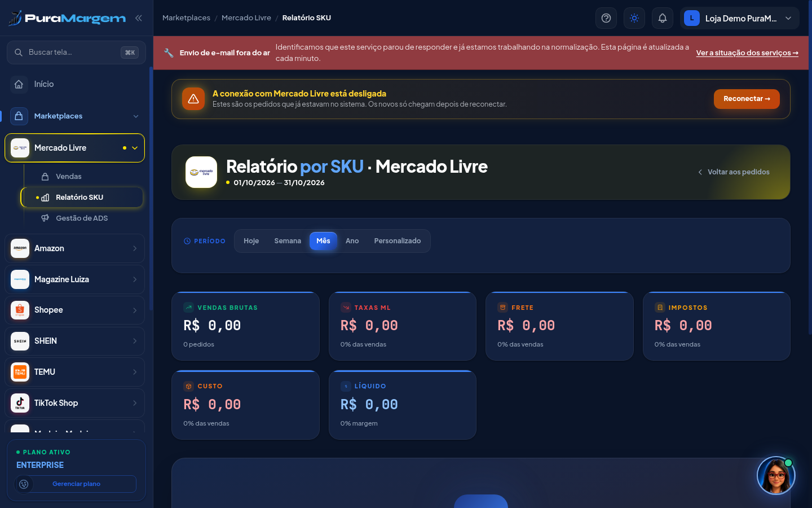Click the TEMU marketplace icon
812x508 pixels.
[x=20, y=372]
